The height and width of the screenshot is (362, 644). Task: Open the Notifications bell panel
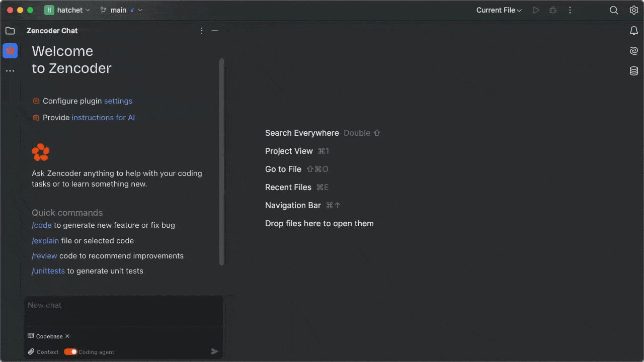tap(633, 31)
